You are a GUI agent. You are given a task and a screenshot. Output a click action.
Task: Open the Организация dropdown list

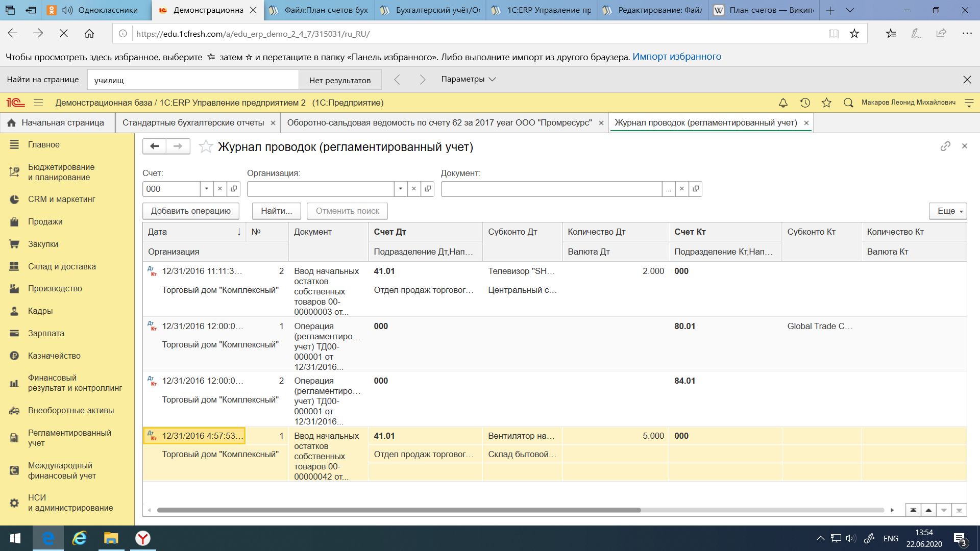[x=401, y=189]
